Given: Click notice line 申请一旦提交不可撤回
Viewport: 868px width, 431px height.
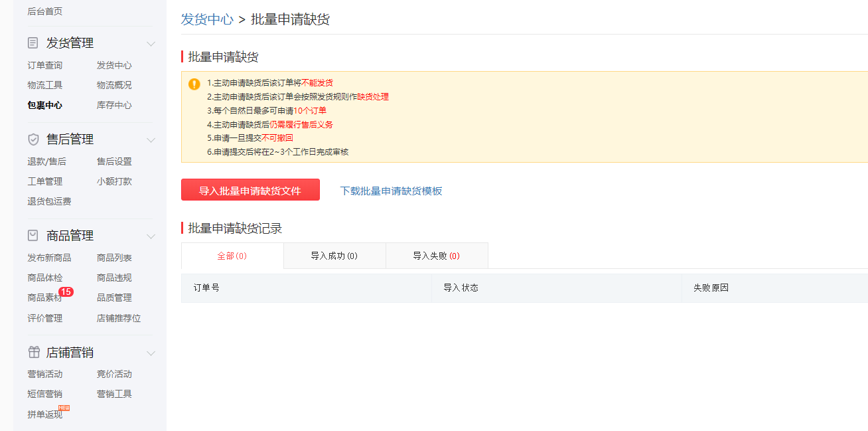Looking at the screenshot, I should pyautogui.click(x=250, y=138).
